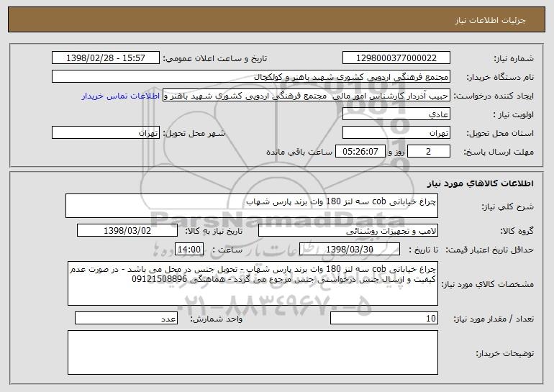Click the time field showing 14:00
Screen dimensions: 554x392
pyautogui.click(x=189, y=249)
